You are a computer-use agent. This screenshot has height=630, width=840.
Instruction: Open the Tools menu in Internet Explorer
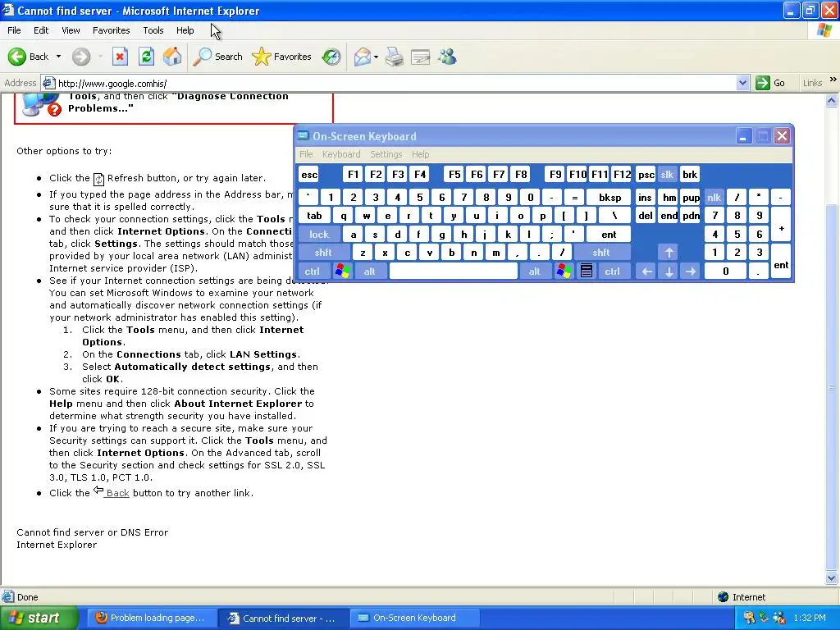153,30
